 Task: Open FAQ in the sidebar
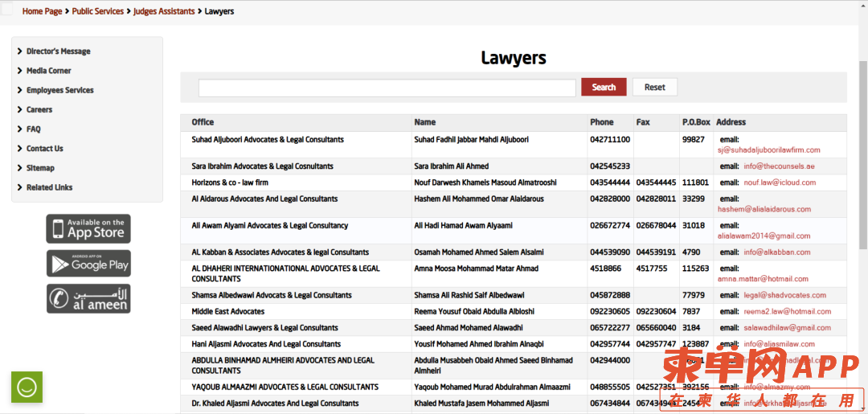(x=33, y=129)
